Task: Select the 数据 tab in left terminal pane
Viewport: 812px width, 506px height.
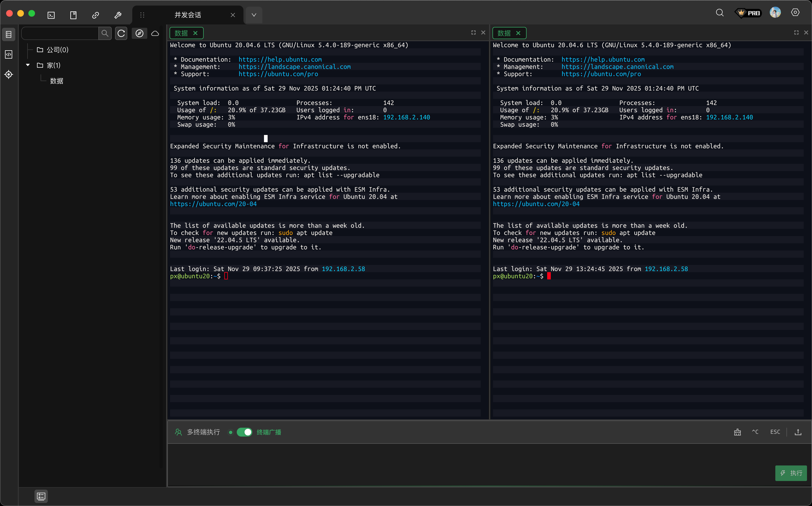Action: 181,33
